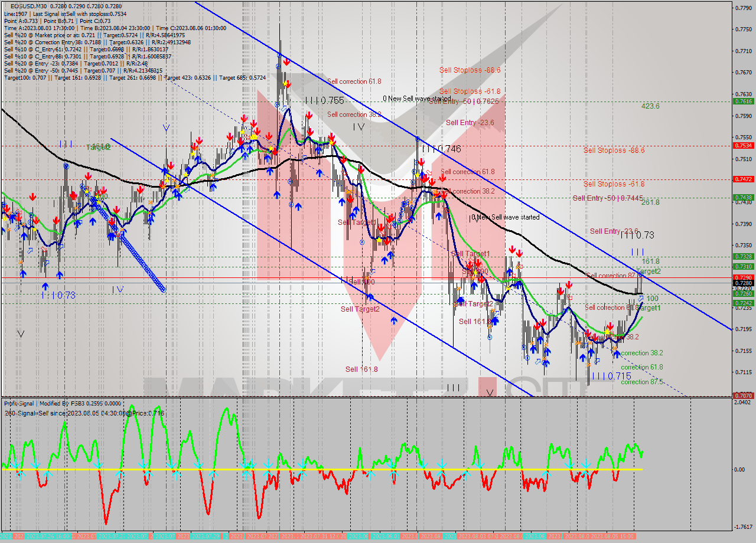This screenshot has height=543, width=756.
Task: Click the dark red 0.7070 price tag
Action: point(743,395)
